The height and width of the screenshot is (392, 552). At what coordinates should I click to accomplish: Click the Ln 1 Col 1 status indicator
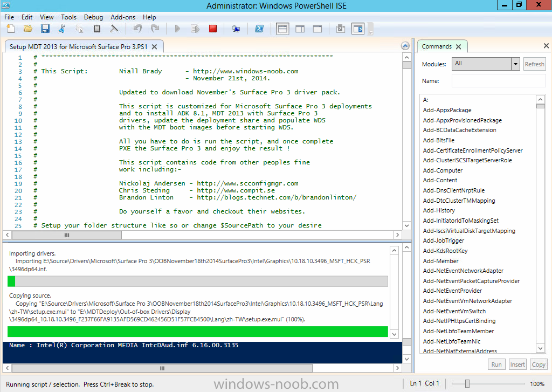coord(425,383)
